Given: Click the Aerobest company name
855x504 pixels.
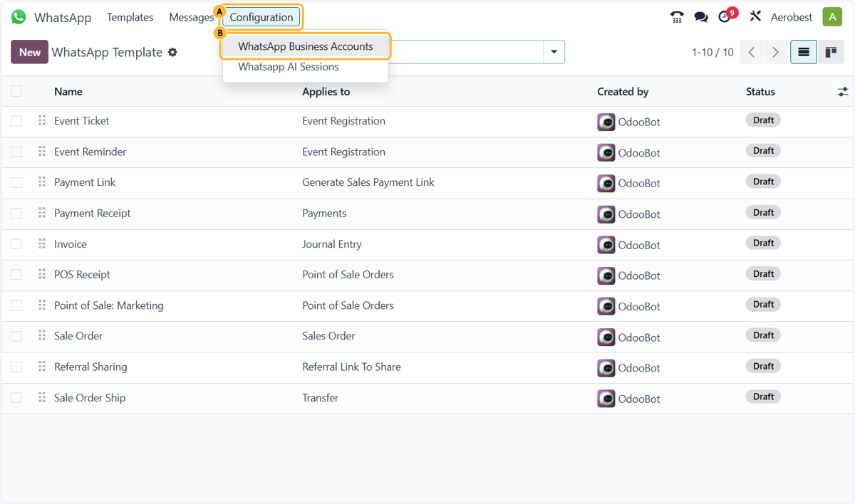Looking at the screenshot, I should point(792,17).
